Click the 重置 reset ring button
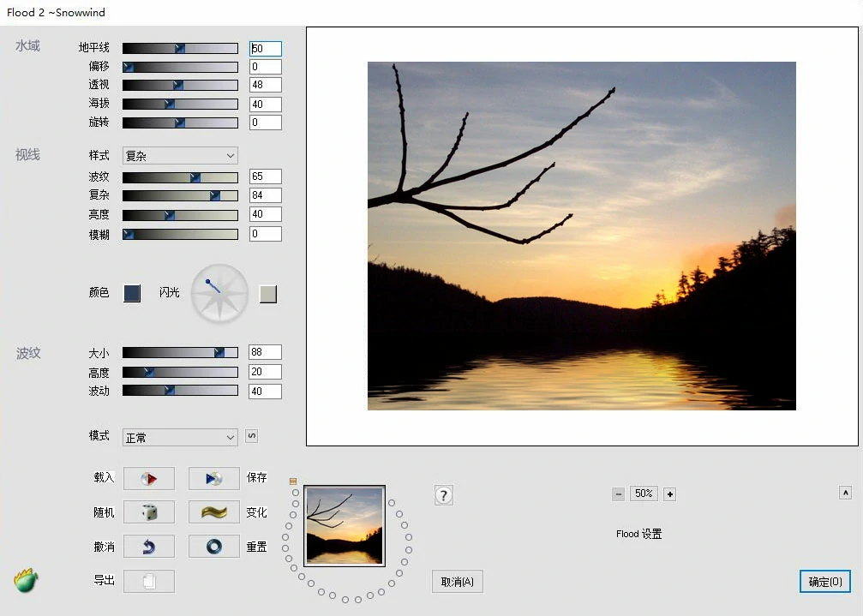The width and height of the screenshot is (863, 616). [214, 547]
